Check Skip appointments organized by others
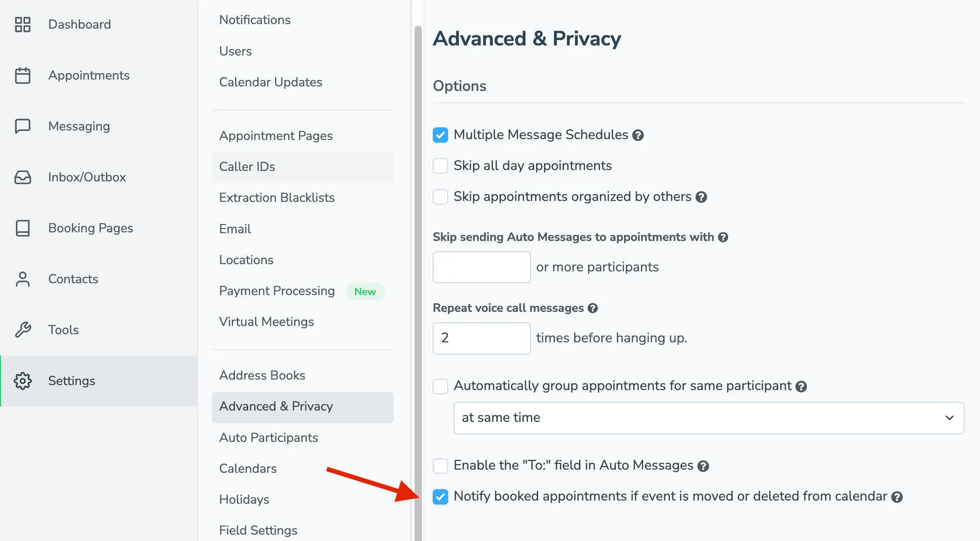The height and width of the screenshot is (541, 980). tap(440, 196)
